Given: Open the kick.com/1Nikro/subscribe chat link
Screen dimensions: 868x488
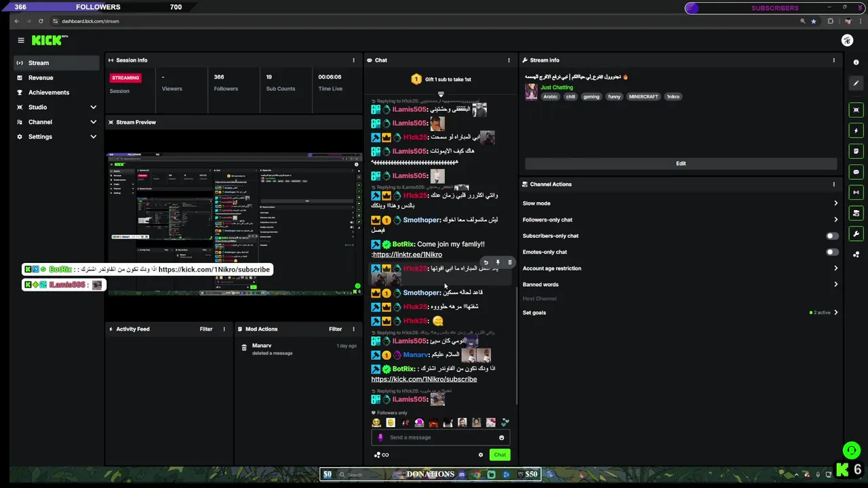Looking at the screenshot, I should [425, 380].
